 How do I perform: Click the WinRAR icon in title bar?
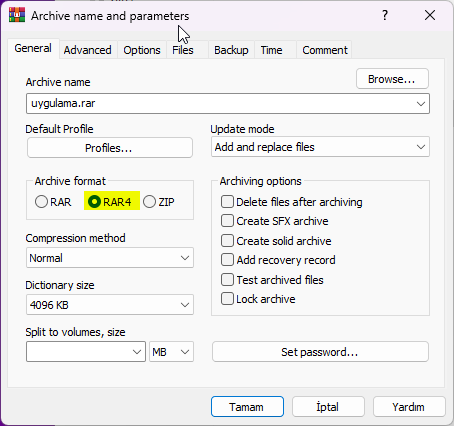point(17,15)
